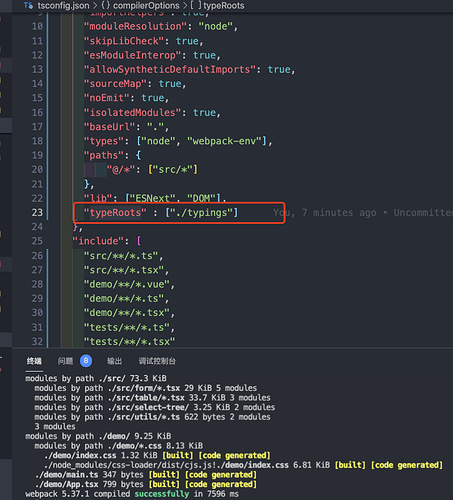
Task: Click the "tests/**/*.ts" include entry
Action: click(x=127, y=327)
